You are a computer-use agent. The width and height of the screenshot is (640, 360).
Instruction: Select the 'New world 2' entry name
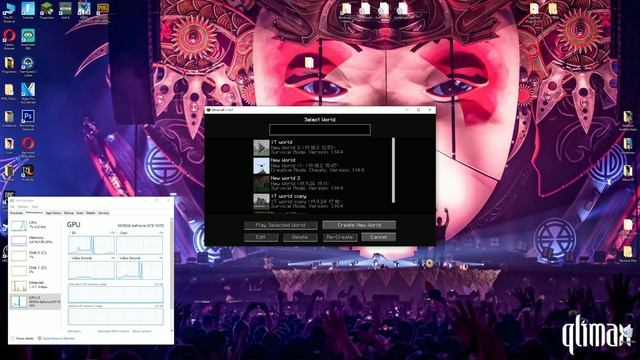[286, 178]
